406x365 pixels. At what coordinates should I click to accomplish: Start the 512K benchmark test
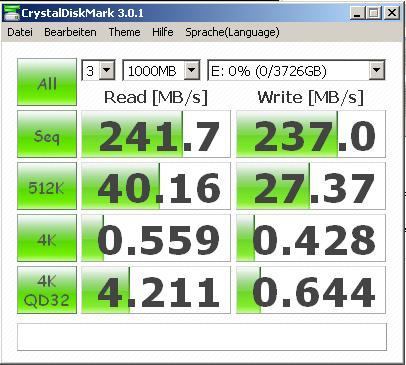click(x=47, y=186)
